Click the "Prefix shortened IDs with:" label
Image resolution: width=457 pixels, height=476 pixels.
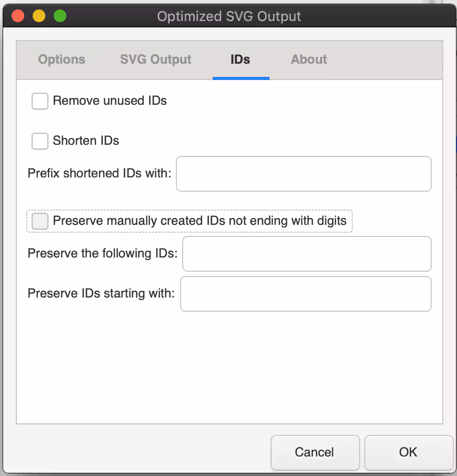coord(100,174)
